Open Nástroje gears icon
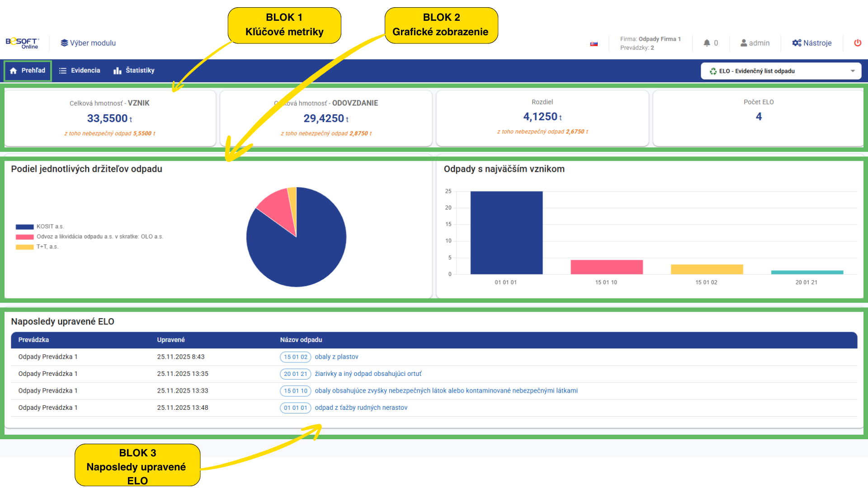This screenshot has width=868, height=488. point(797,43)
